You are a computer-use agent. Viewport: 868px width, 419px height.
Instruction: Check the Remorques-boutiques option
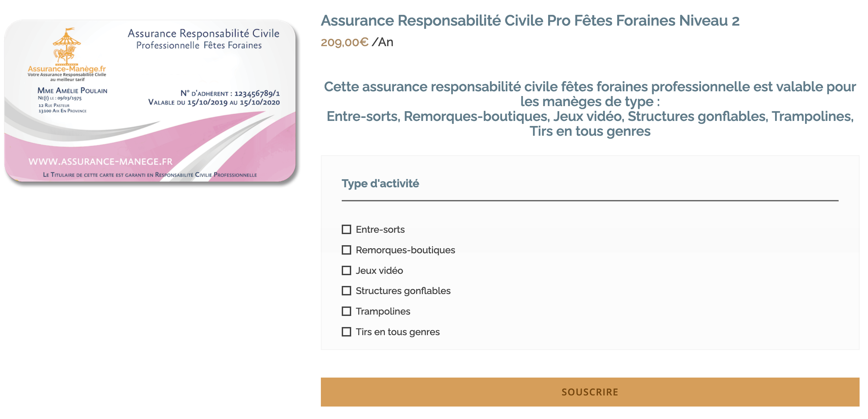(347, 250)
